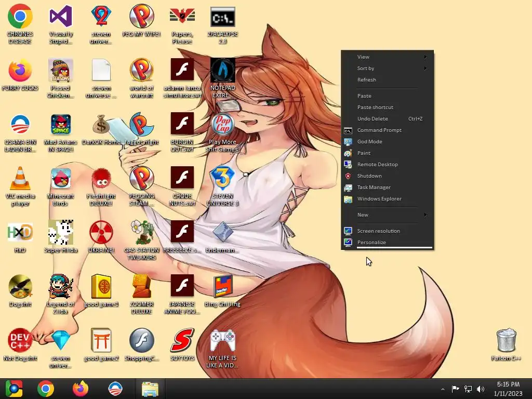The image size is (532, 399).
Task: Select the 'FREEEEEZE.s...' Flash file
Action: tap(182, 237)
